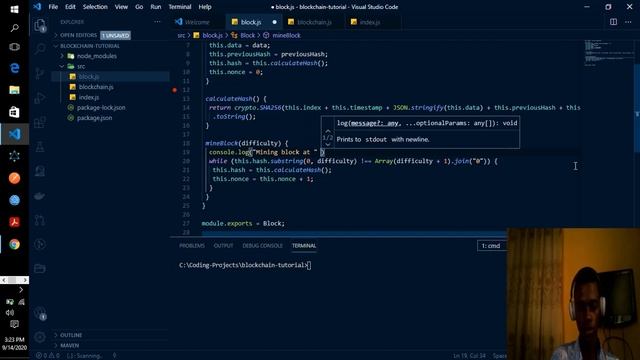Open the Source Control view
Screen dimensions: 640x360
pyautogui.click(x=40, y=73)
